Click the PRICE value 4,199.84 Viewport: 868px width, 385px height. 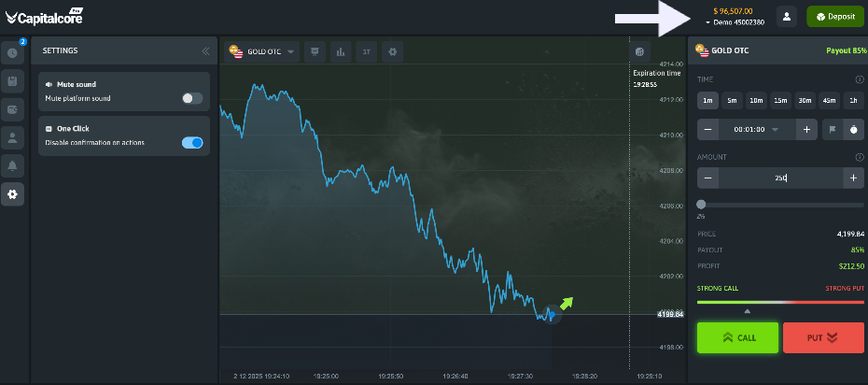850,235
